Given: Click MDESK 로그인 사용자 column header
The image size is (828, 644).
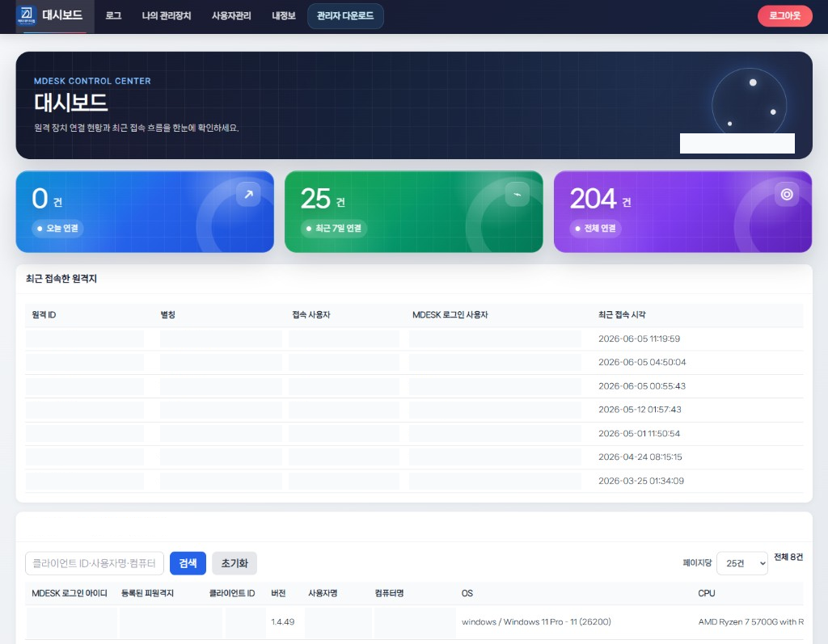Looking at the screenshot, I should (x=450, y=314).
